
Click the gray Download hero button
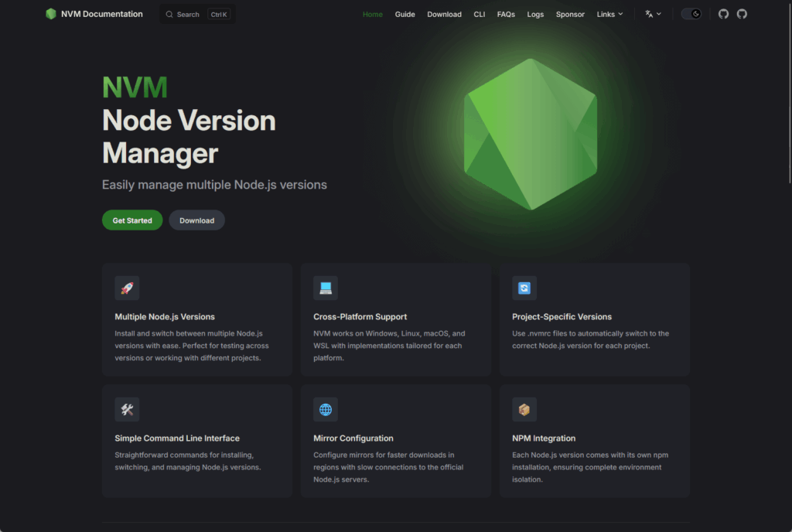pos(196,220)
